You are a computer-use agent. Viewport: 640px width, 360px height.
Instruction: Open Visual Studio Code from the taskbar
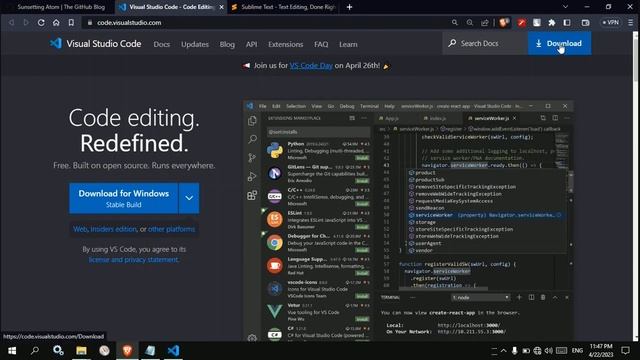coord(173,351)
